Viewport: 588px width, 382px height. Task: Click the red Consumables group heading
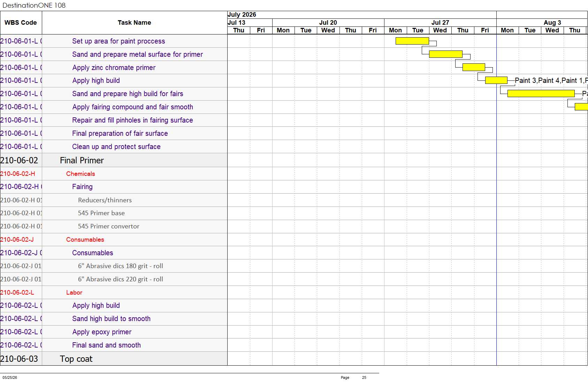[x=85, y=240]
